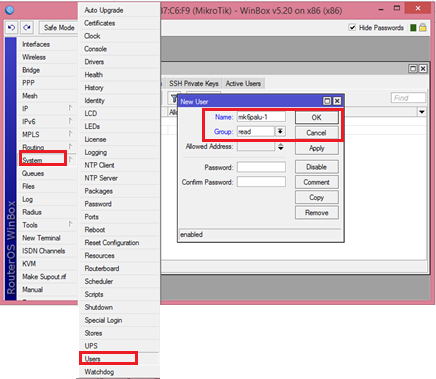Select Identity in System submenu
The image size is (436, 379).
118,100
